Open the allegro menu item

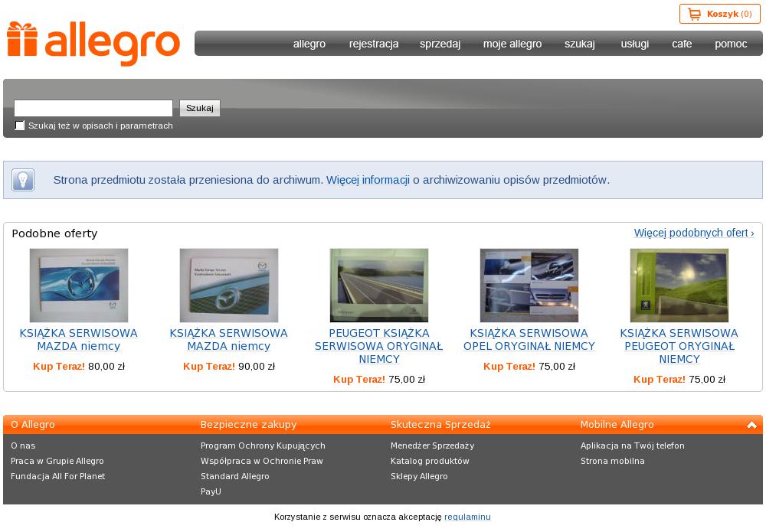pyautogui.click(x=309, y=44)
